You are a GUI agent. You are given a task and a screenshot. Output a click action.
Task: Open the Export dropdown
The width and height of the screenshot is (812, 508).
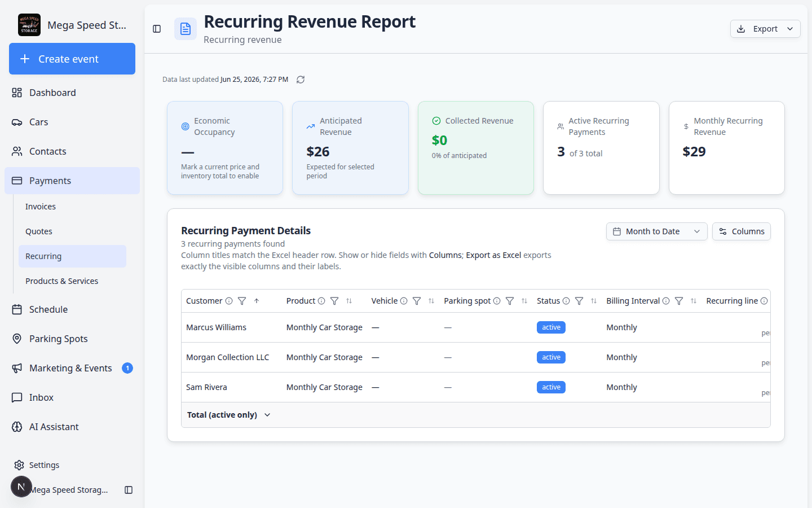765,29
